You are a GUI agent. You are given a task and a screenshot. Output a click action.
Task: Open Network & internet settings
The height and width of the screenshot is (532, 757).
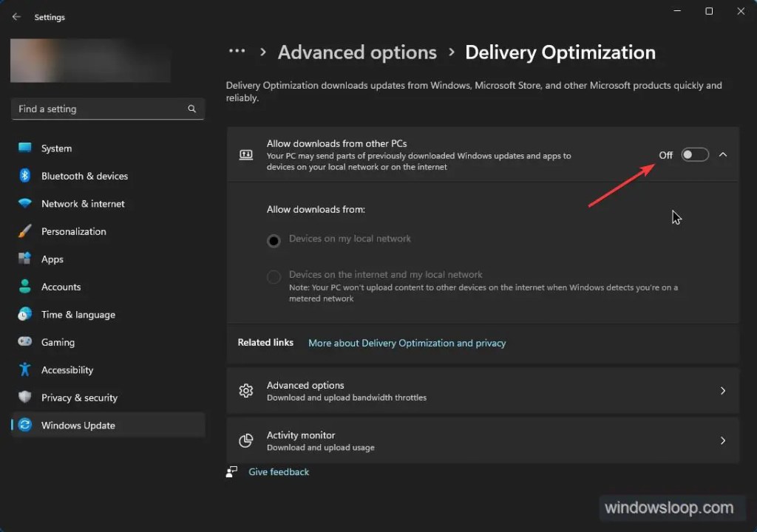108,204
